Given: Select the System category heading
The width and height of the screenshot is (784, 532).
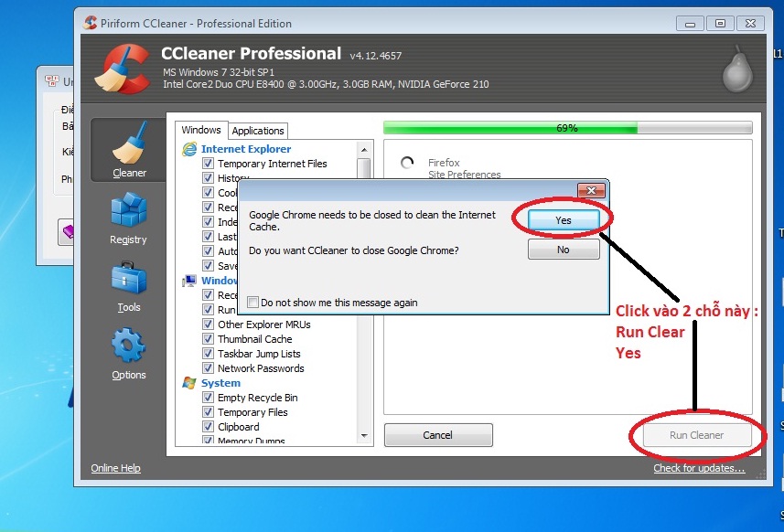Looking at the screenshot, I should (x=220, y=383).
